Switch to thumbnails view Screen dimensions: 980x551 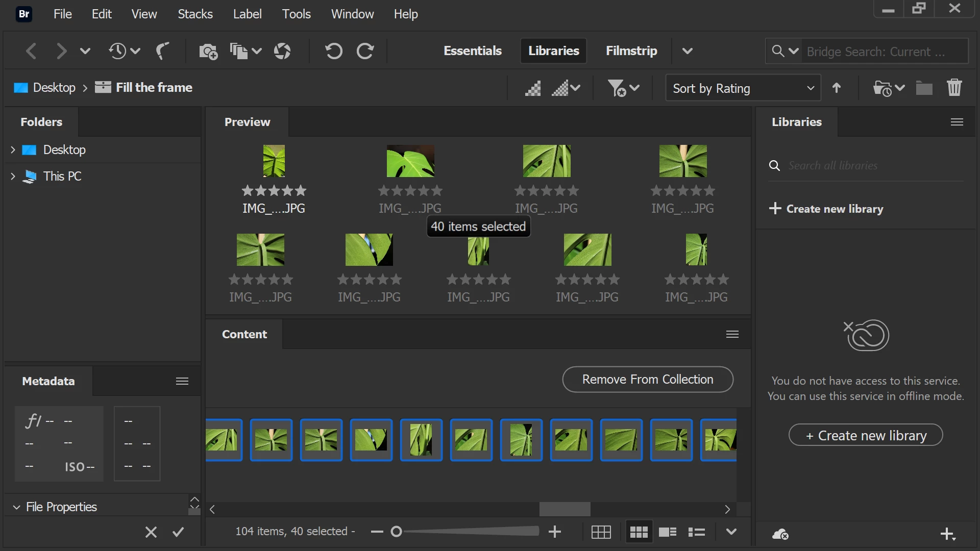coord(639,532)
